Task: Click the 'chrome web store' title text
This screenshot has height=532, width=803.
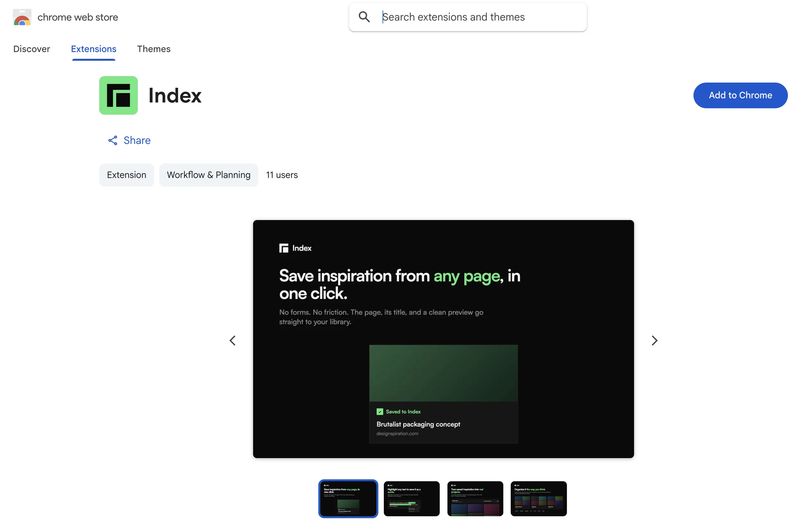Action: (78, 17)
